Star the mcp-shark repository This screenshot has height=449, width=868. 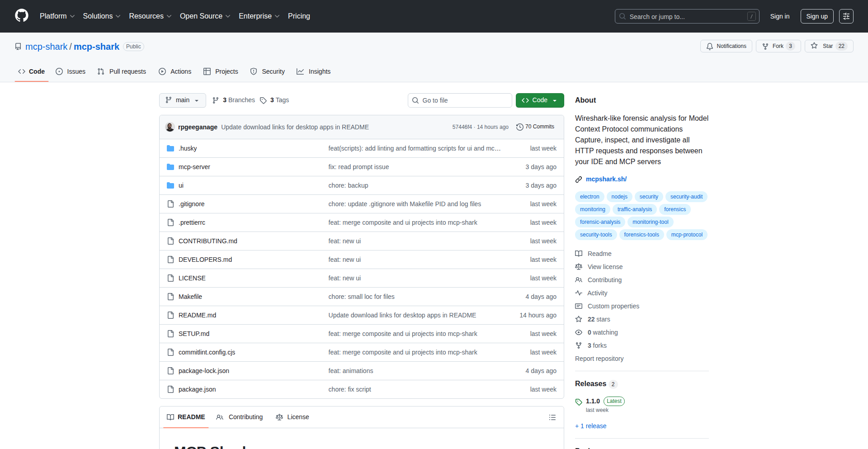(x=828, y=46)
